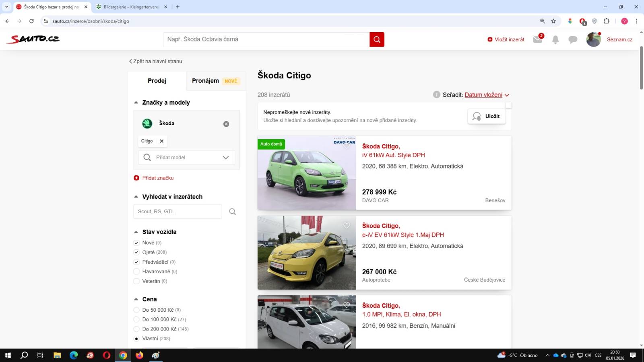
Task: Enable the Havarované checkbox
Action: pos(136,271)
